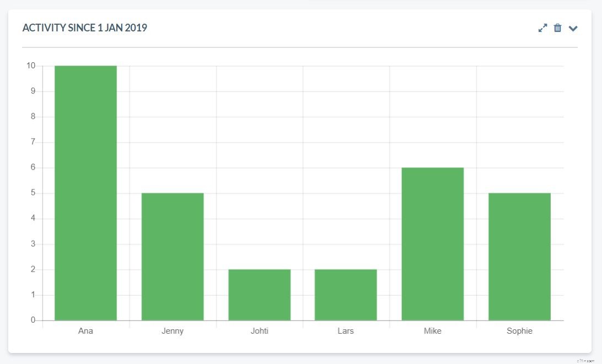602x364 pixels.
Task: Click Jenny's bar reaching value 5
Action: 173,256
